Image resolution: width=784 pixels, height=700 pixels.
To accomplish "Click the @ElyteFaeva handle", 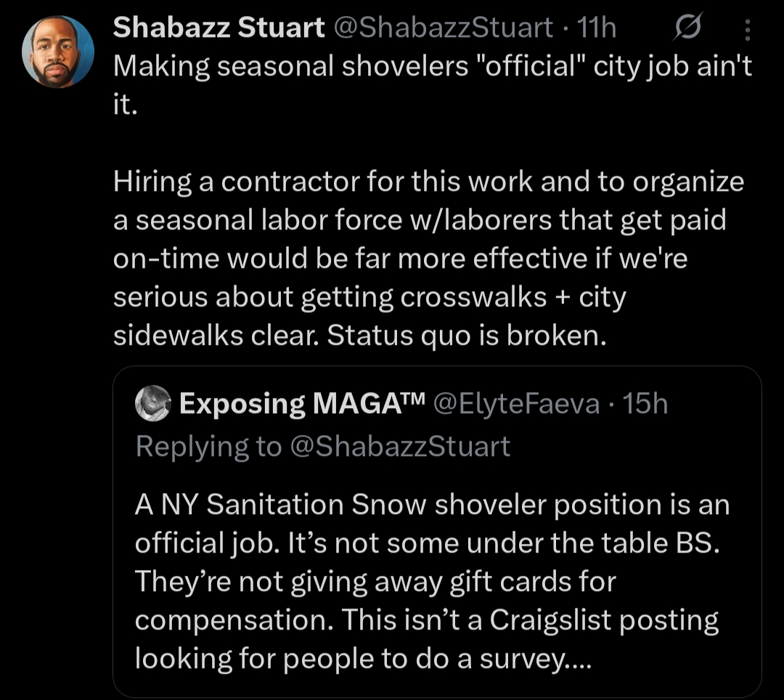I will point(516,404).
